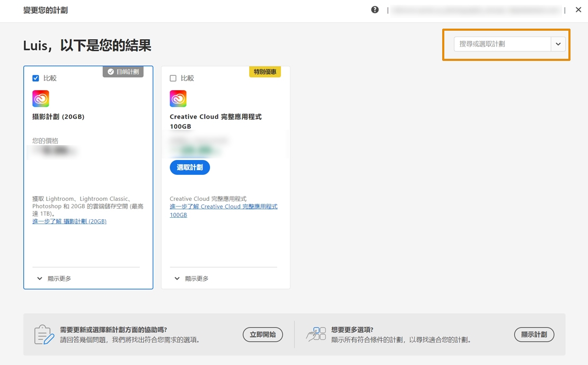Click the 顯示計劃 button

pyautogui.click(x=534, y=335)
